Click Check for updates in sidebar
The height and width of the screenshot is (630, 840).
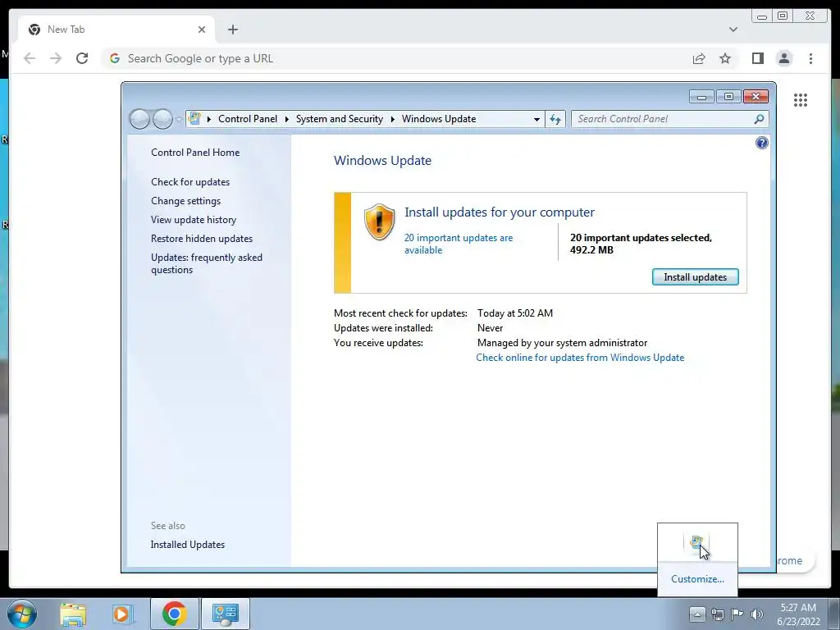190,181
